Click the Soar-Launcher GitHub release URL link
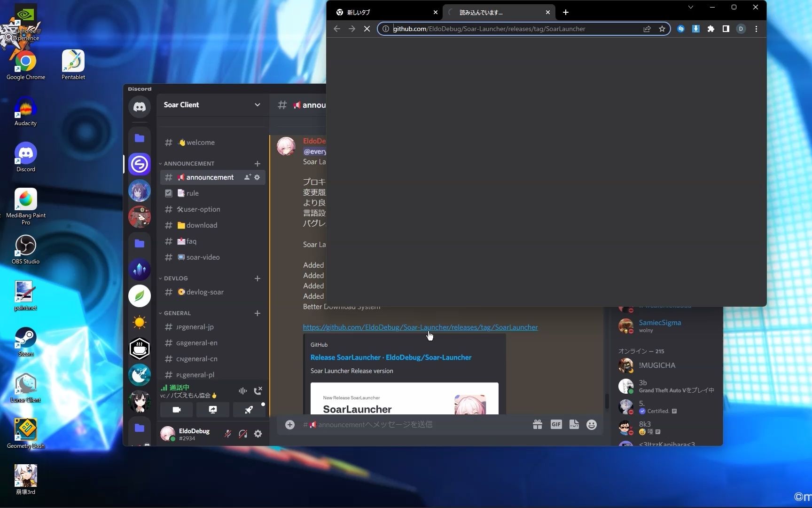The height and width of the screenshot is (508, 812). [420, 327]
